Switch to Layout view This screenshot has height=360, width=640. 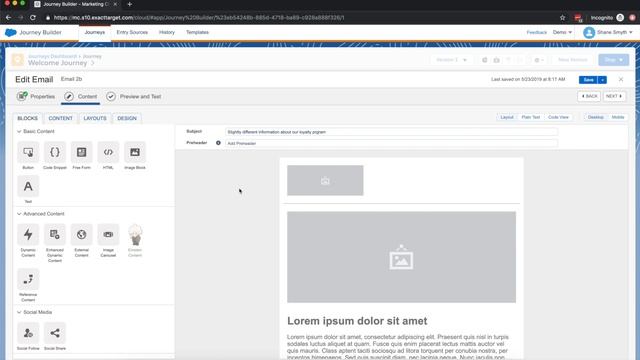(507, 117)
